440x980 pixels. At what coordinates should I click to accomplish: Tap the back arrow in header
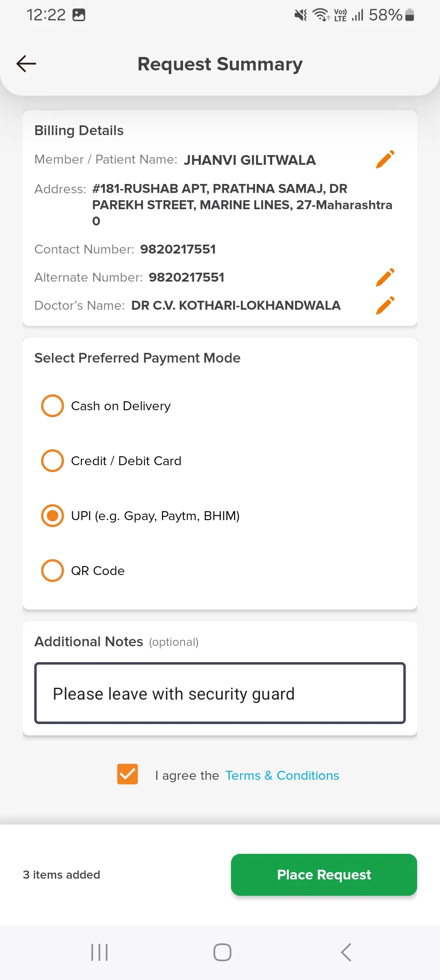[26, 64]
